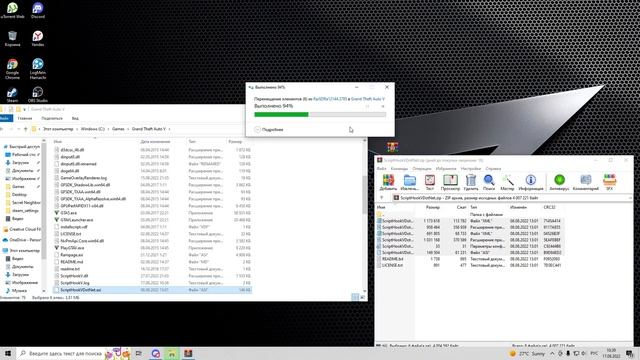Open the Options (Настройки) menu in WinRAR

(471, 169)
